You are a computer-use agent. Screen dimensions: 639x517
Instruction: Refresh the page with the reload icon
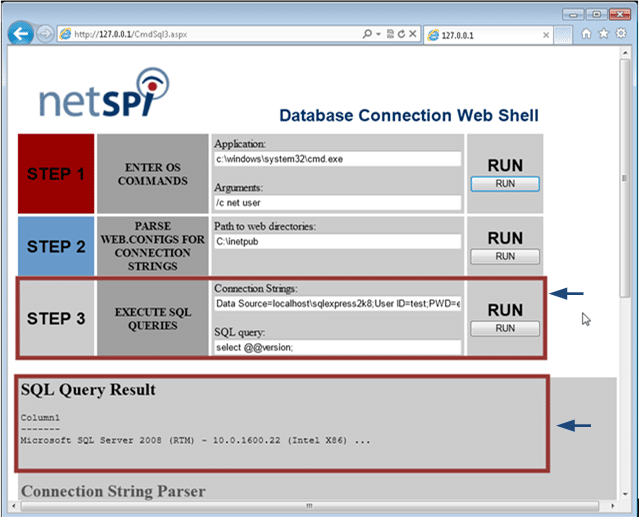tap(401, 34)
